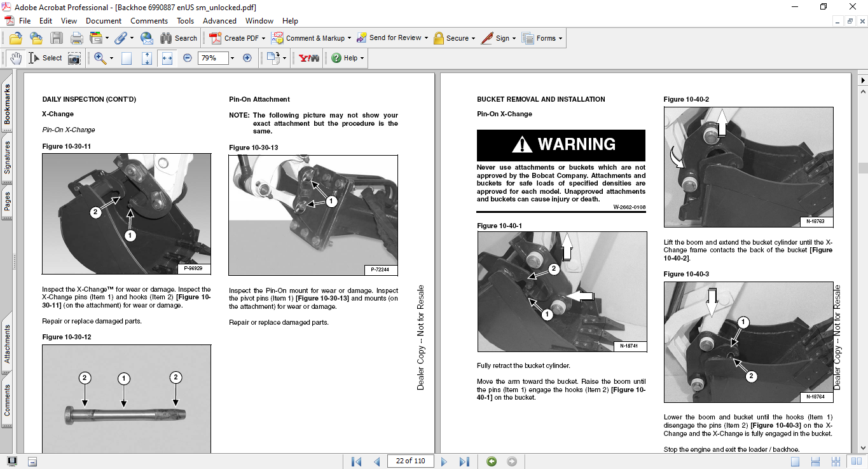
Task: Choose the Snapshot camera tool
Action: point(74,58)
